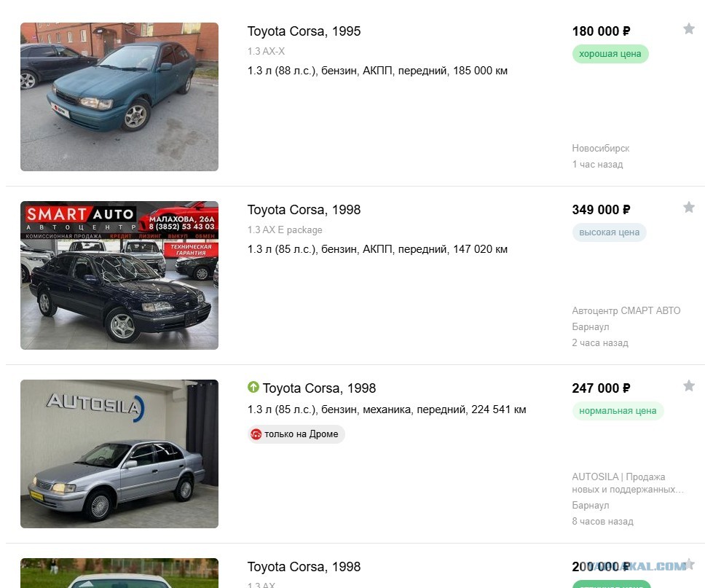
Task: Click the 1.3 AX E package subtitle
Action: pos(285,230)
